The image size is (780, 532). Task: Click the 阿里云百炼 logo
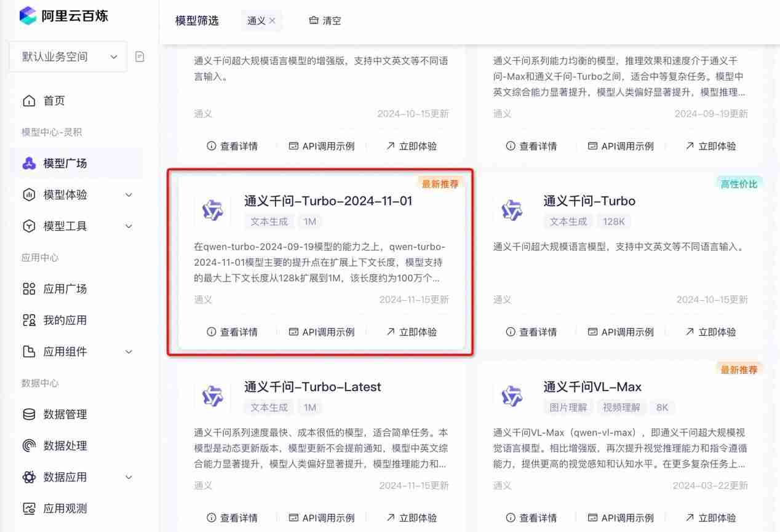(63, 16)
